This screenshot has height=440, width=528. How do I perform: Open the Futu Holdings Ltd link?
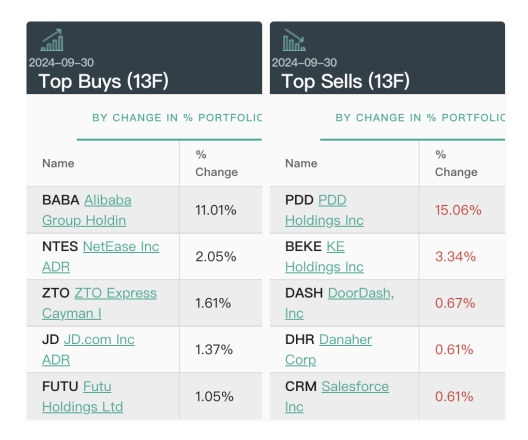click(82, 396)
